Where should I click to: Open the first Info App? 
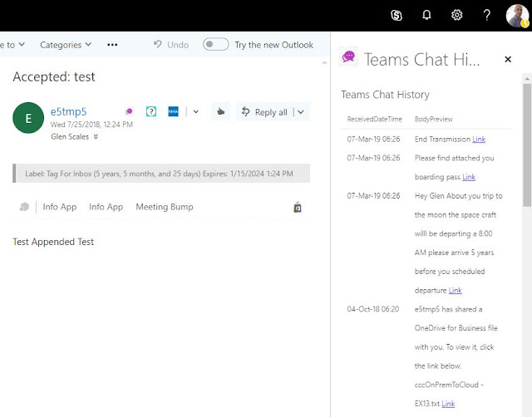coord(60,207)
